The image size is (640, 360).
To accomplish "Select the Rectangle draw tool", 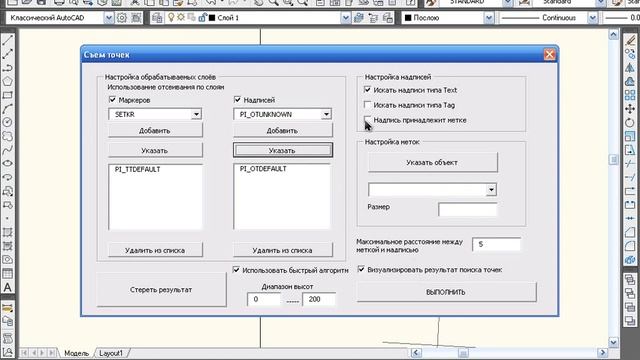I will coord(7,95).
